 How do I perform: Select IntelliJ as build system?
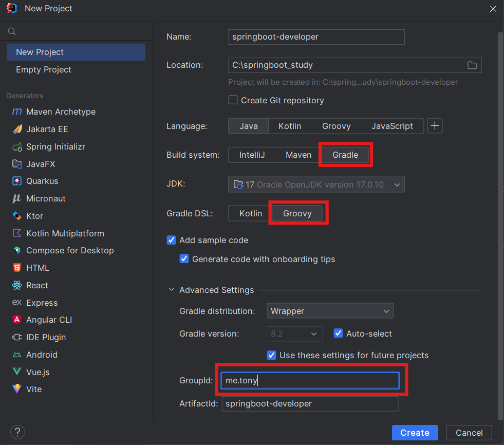pos(252,155)
